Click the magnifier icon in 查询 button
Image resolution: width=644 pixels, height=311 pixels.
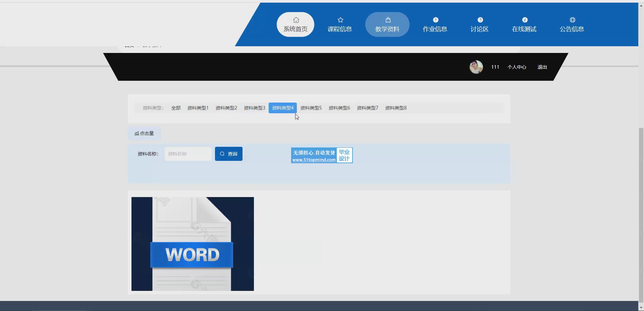coord(222,154)
